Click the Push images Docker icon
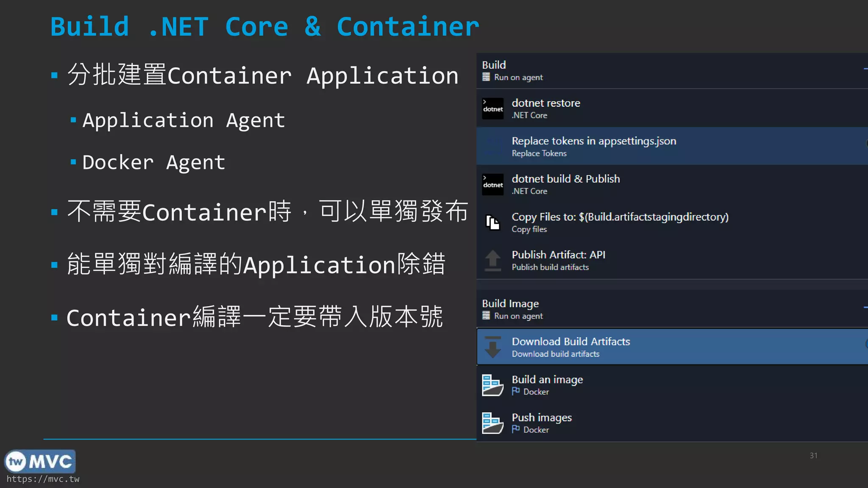 [493, 423]
